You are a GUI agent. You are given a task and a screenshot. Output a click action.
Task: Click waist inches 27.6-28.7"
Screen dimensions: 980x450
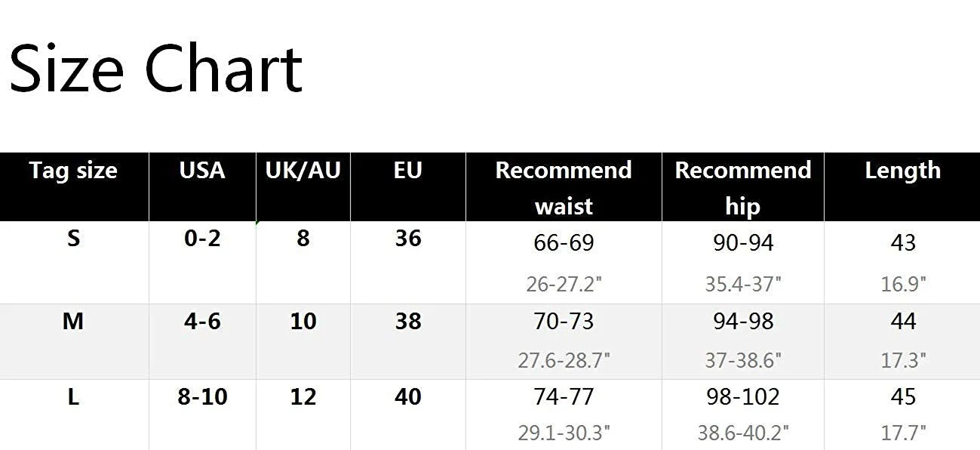pos(564,360)
